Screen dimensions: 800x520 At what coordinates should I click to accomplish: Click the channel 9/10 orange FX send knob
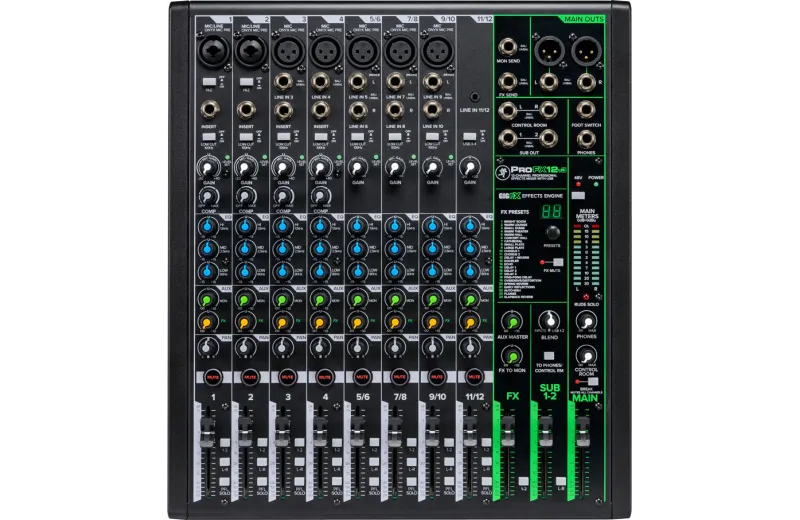click(x=432, y=323)
